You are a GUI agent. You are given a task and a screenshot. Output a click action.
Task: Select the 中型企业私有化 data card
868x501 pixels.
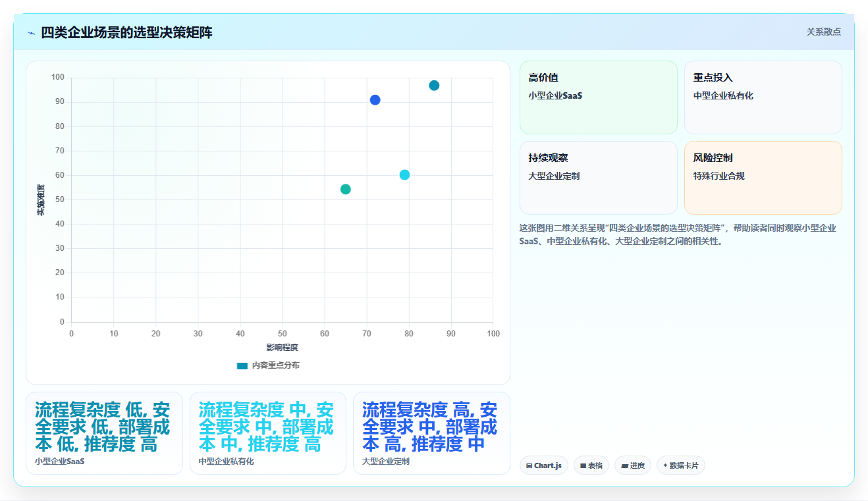pos(268,433)
